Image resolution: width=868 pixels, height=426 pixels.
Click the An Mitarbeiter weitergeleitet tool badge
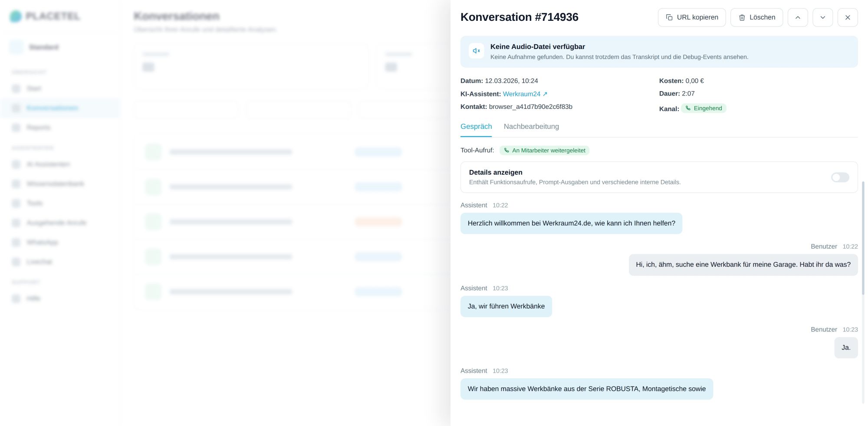pos(544,151)
